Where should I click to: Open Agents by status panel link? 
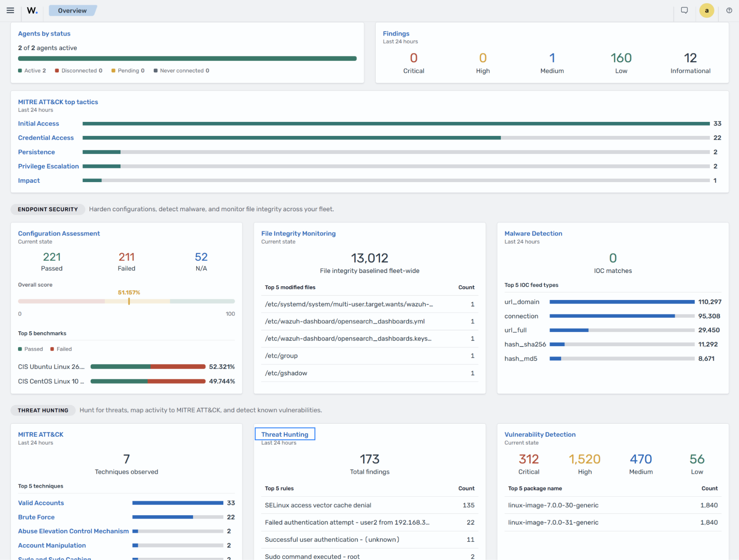pyautogui.click(x=44, y=34)
